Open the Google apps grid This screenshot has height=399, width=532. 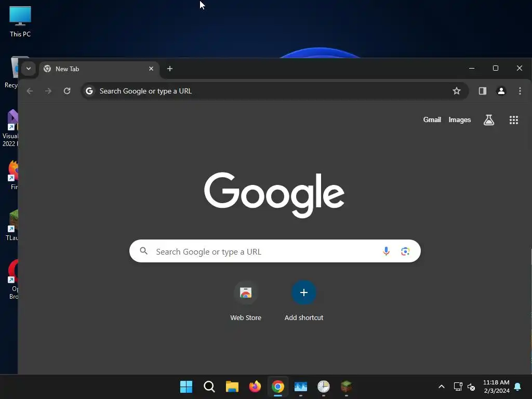pyautogui.click(x=514, y=120)
